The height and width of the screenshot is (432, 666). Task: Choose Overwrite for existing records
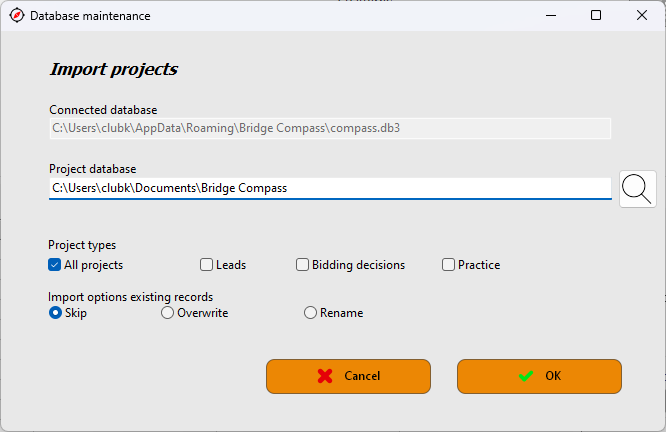click(167, 313)
